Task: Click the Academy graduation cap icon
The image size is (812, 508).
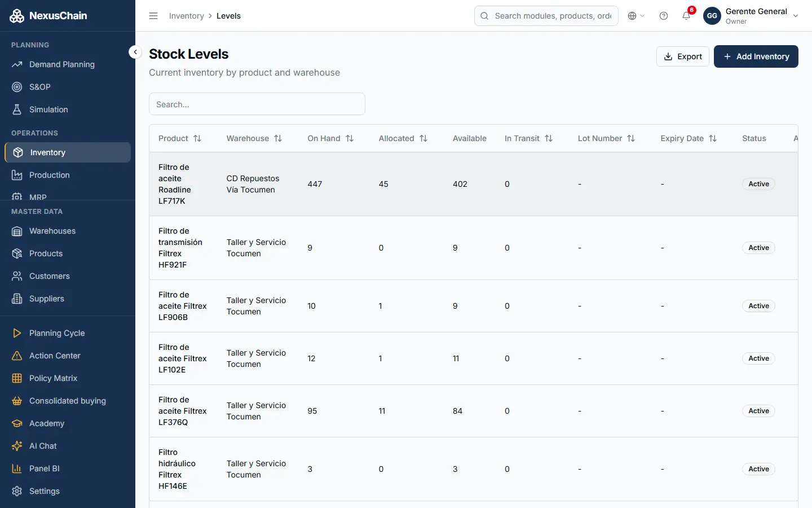Action: [x=17, y=423]
